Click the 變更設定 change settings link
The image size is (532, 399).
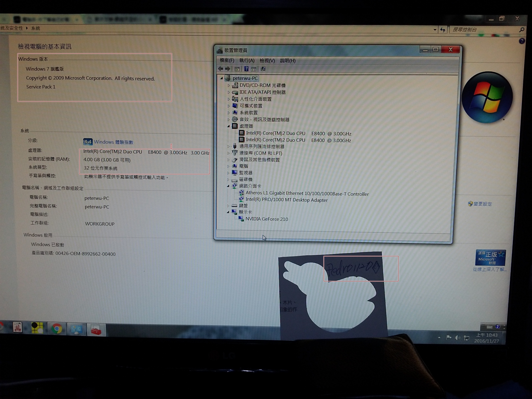pos(482,204)
